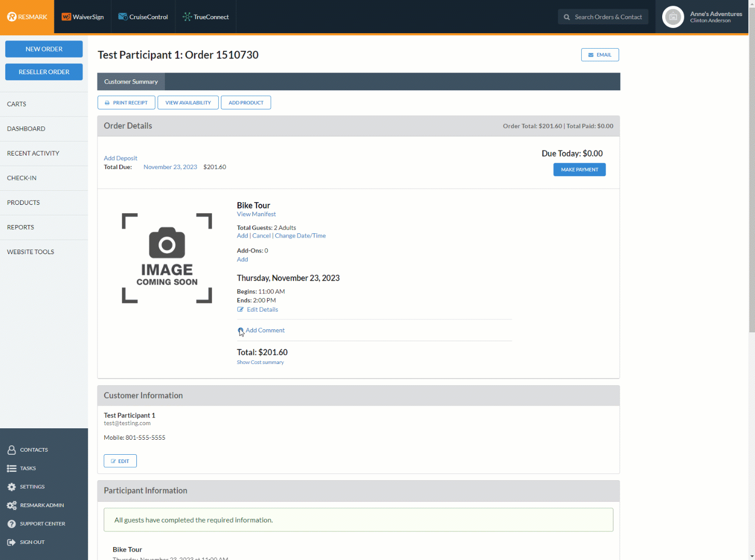This screenshot has height=560, width=755.
Task: Open Recent Activity in the sidebar
Action: [x=44, y=153]
